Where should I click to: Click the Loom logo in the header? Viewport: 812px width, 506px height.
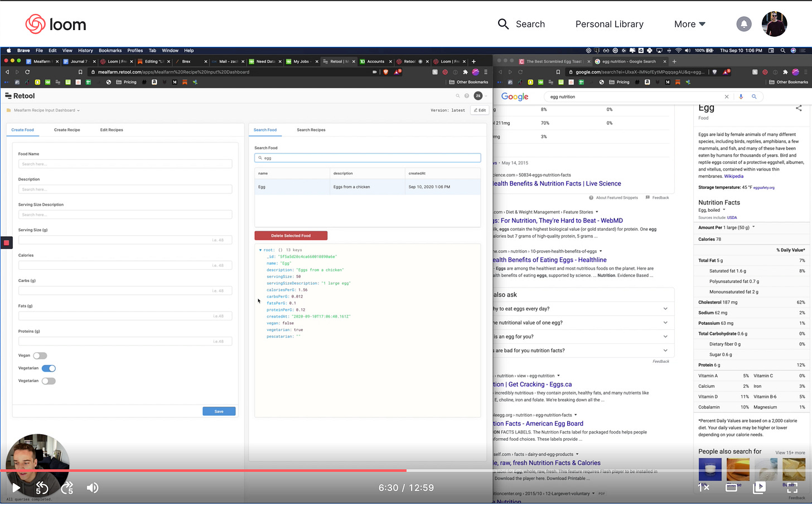[56, 24]
